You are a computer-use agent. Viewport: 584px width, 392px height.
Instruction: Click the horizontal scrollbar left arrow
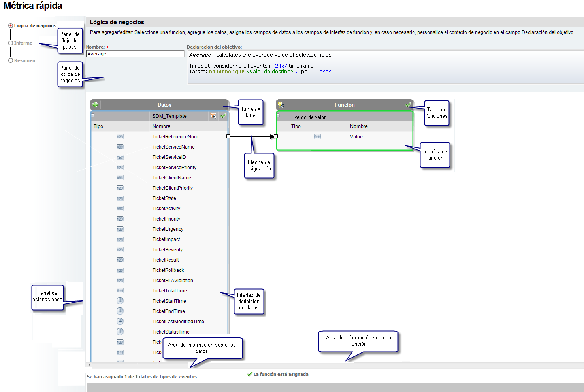click(x=89, y=365)
